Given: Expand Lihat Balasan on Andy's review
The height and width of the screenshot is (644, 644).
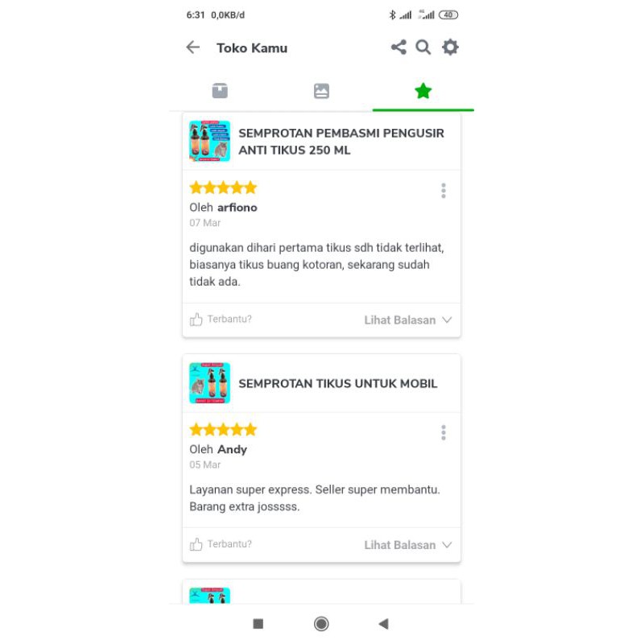Looking at the screenshot, I should click(x=408, y=545).
